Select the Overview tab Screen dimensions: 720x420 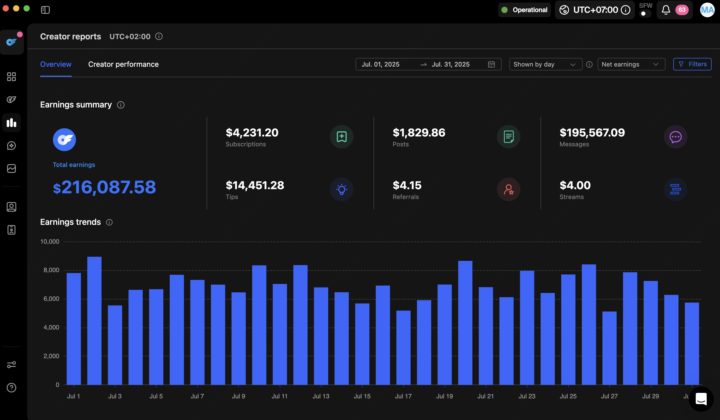point(56,64)
